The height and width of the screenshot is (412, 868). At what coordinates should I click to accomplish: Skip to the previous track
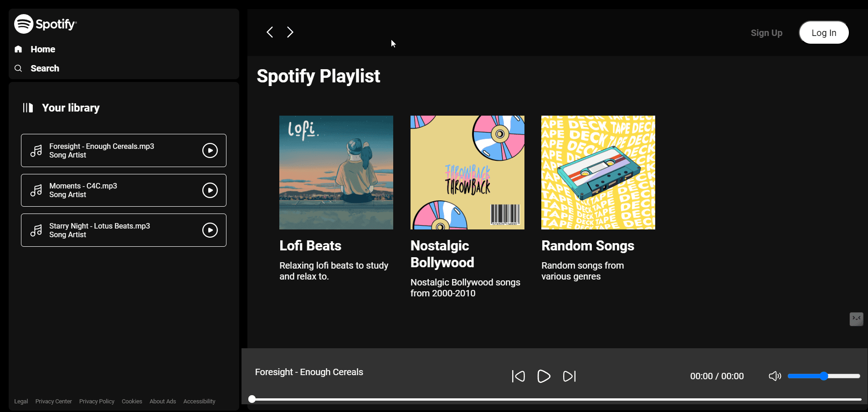click(x=519, y=376)
